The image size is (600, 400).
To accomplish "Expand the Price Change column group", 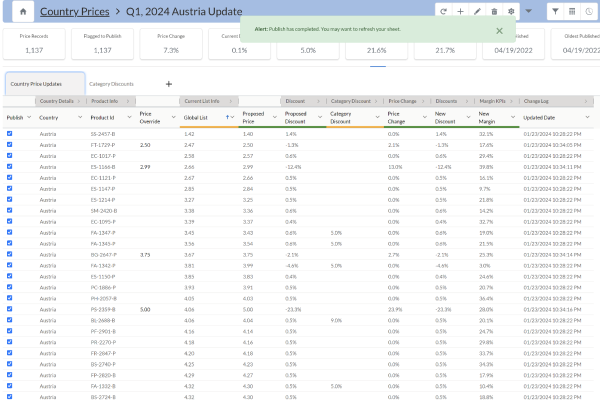I will [423, 101].
